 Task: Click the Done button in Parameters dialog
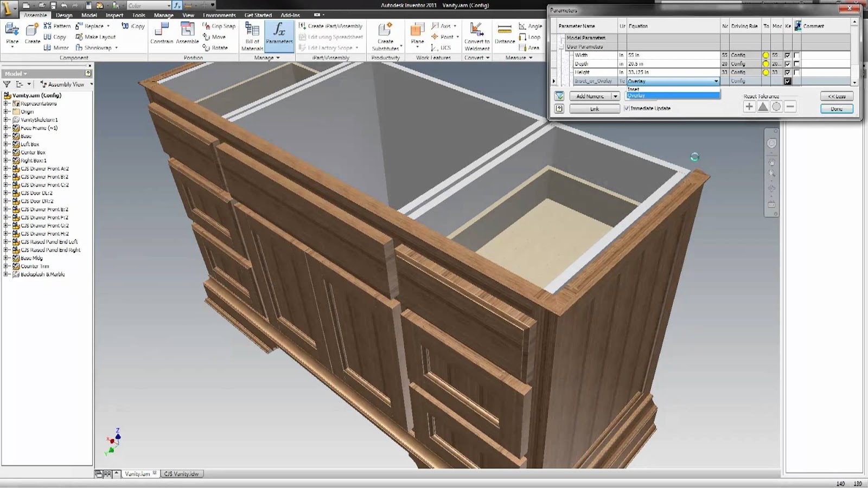[x=837, y=108]
